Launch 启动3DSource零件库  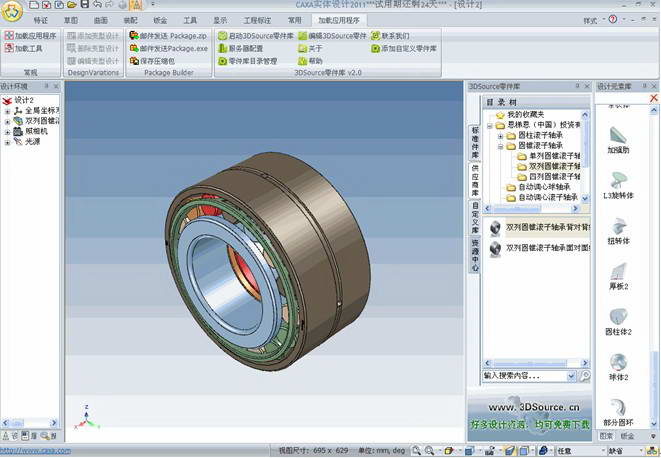point(256,36)
